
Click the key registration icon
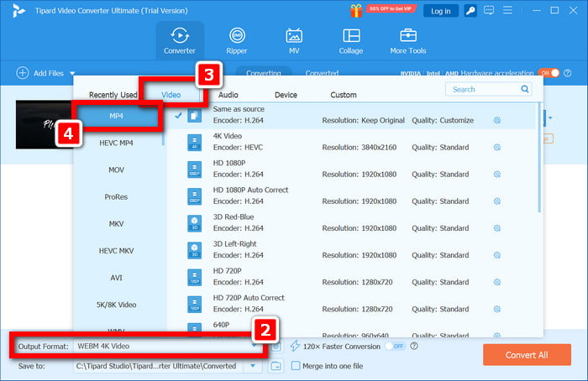pos(470,10)
